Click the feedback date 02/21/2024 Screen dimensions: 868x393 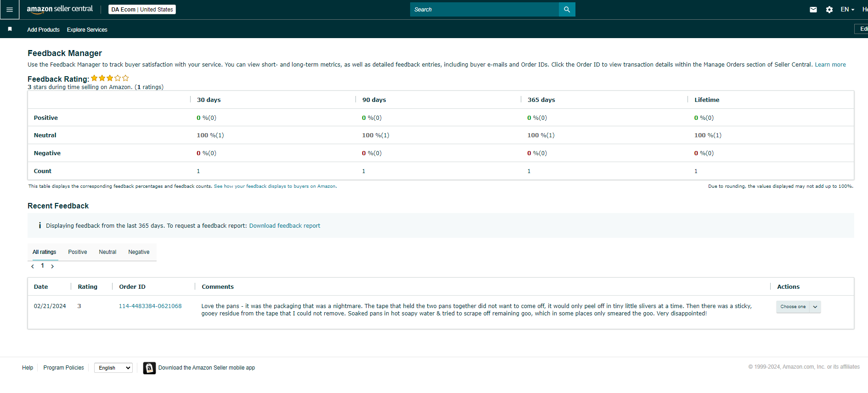[x=50, y=306]
